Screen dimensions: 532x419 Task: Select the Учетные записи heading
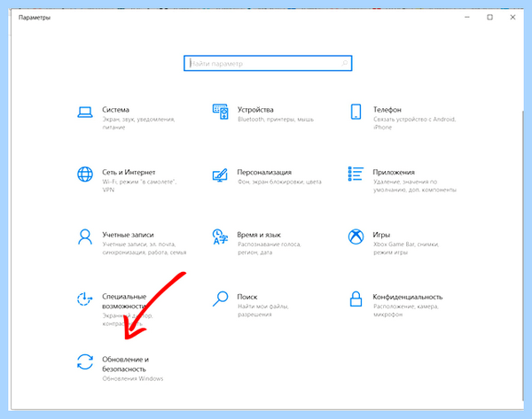tap(128, 234)
